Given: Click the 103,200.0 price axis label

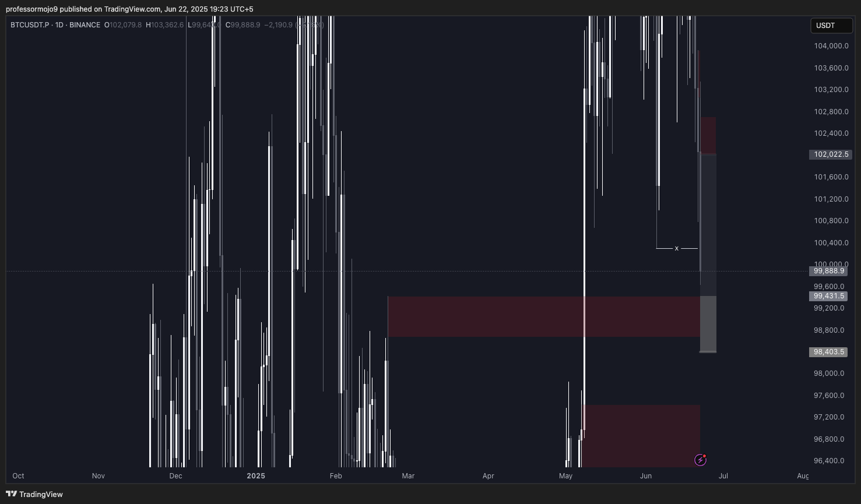Looking at the screenshot, I should 831,90.
